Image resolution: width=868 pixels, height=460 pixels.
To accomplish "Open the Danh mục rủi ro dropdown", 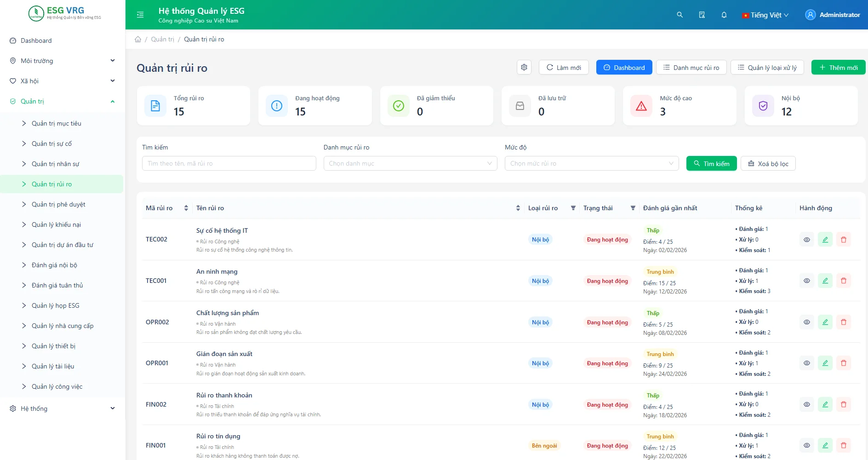I will coord(410,163).
